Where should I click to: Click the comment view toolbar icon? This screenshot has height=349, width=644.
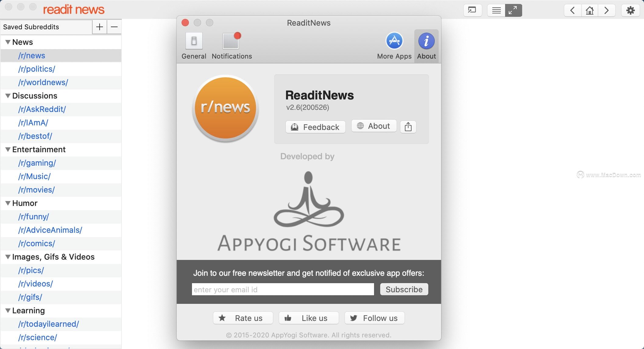tap(472, 10)
